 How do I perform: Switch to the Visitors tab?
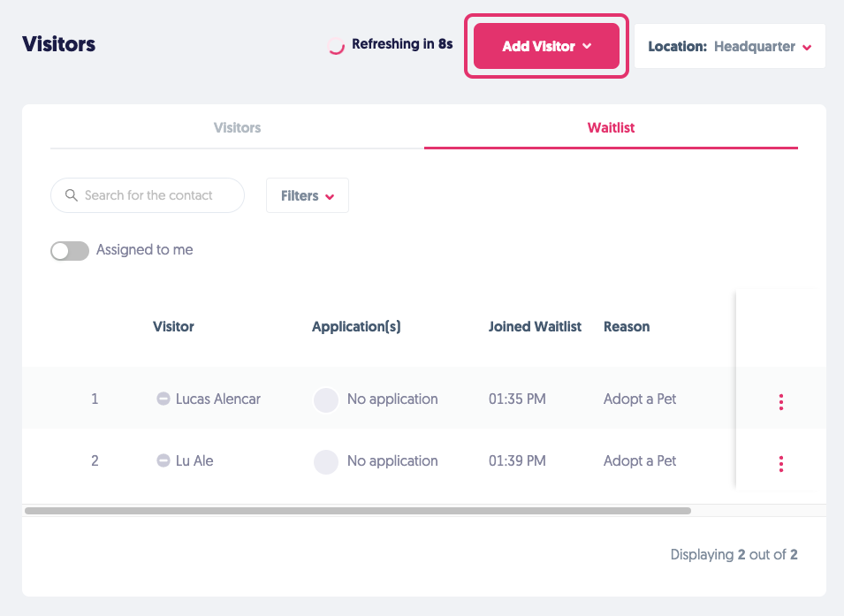coord(237,127)
